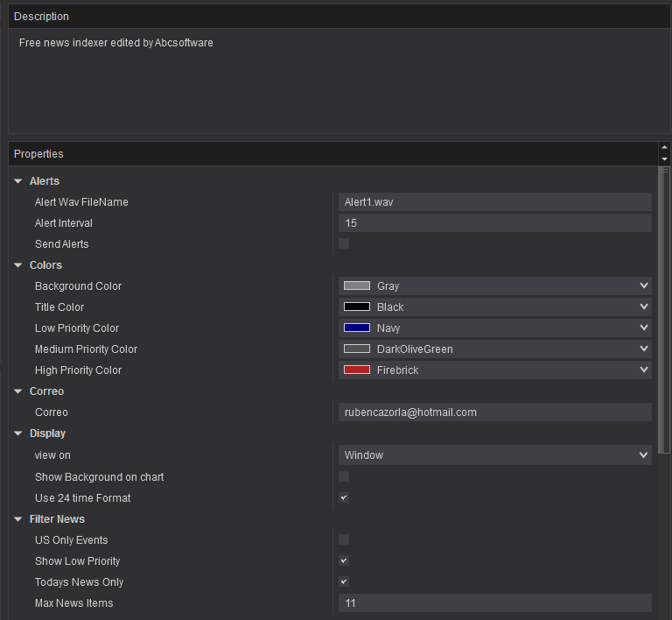This screenshot has width=672, height=620.
Task: Toggle Todays News Only checkbox
Action: (x=344, y=581)
